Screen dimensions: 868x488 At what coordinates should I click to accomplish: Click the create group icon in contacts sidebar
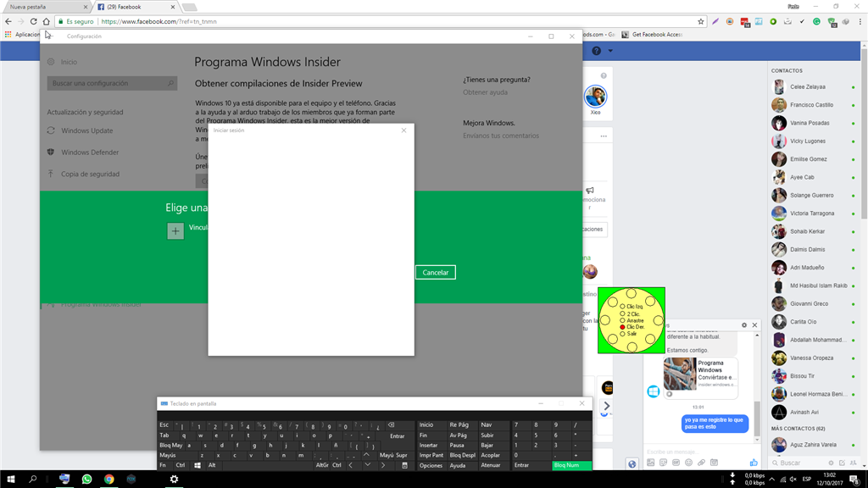coord(853,463)
